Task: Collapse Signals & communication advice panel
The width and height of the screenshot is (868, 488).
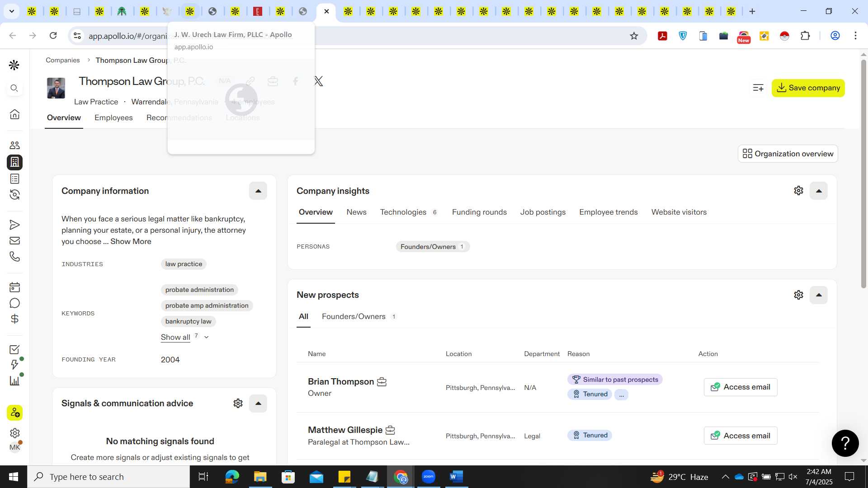Action: [258, 404]
